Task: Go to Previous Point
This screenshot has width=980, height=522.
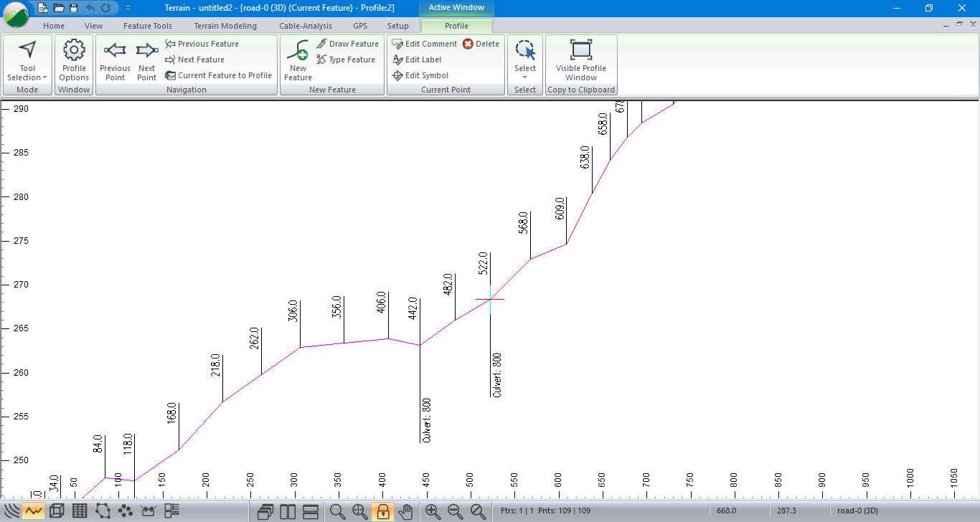Action: 115,61
